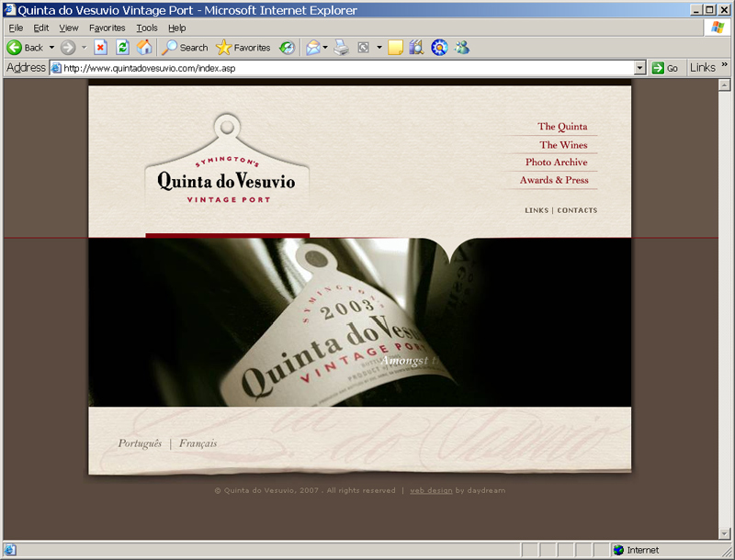Open the dropdown arrow beside the gray square icon
This screenshot has width=735, height=560.
(379, 48)
